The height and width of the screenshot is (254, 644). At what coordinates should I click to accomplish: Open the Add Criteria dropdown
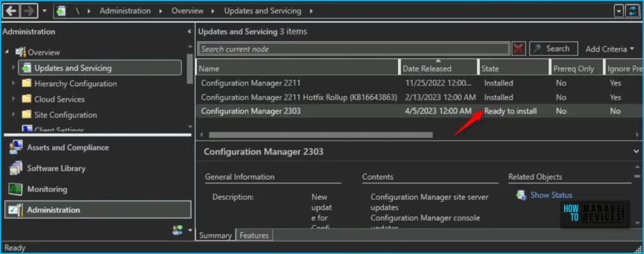pos(610,49)
